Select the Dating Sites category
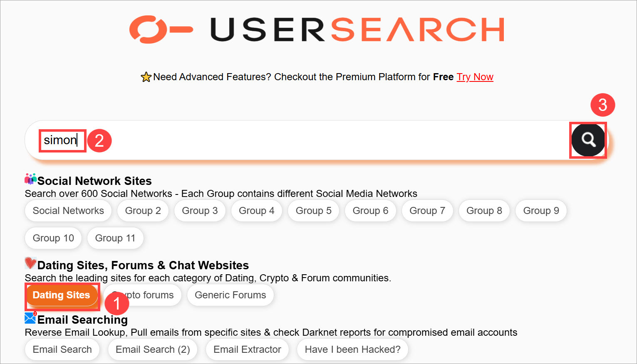The image size is (637, 364). [61, 295]
